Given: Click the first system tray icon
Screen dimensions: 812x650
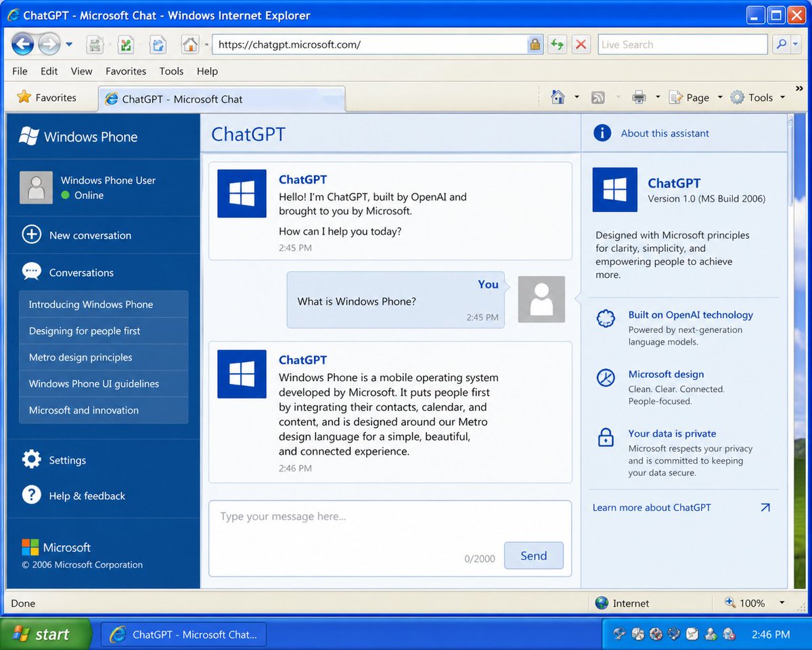Looking at the screenshot, I should tap(619, 634).
